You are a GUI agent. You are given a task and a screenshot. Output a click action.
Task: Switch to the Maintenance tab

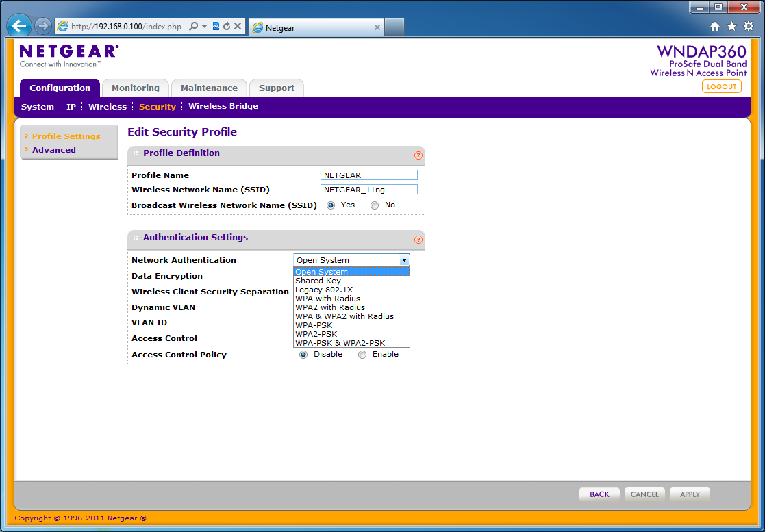[210, 88]
